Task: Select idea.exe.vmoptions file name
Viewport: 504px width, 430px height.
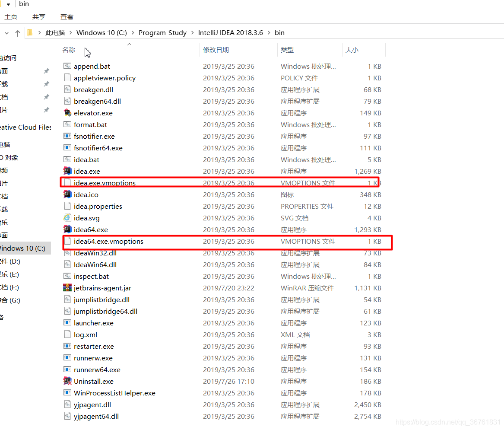Action: [x=105, y=183]
